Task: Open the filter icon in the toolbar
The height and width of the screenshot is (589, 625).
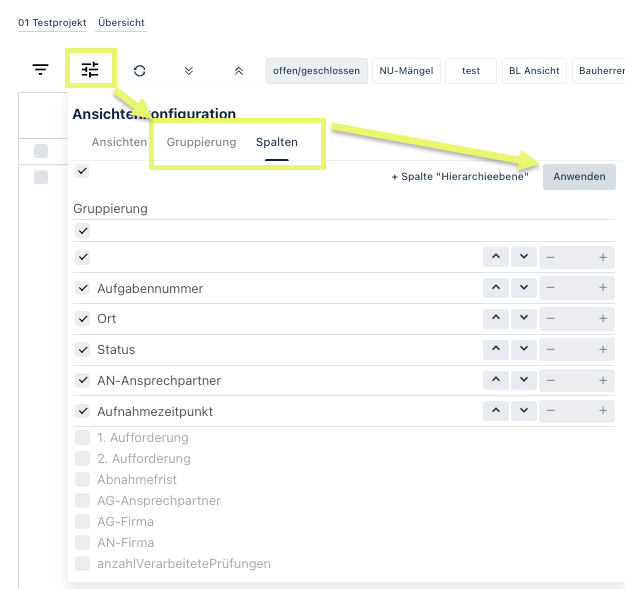Action: tap(40, 70)
